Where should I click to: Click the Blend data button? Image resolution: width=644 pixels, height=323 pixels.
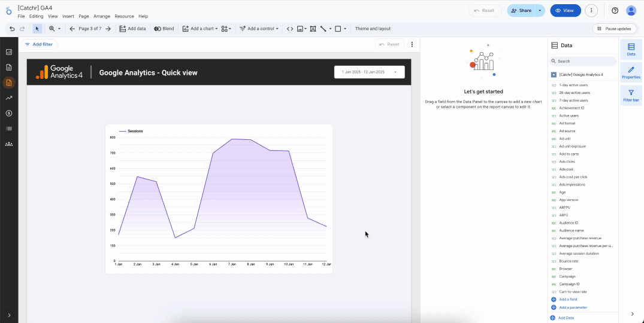164,29
